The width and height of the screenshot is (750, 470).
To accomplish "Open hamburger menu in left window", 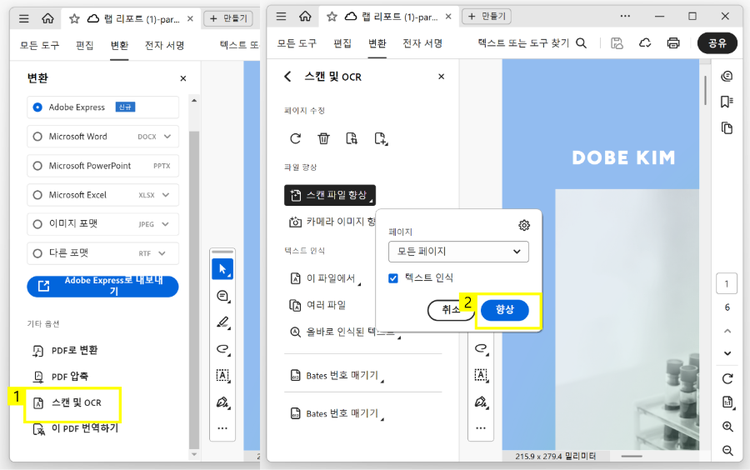I will (x=23, y=19).
